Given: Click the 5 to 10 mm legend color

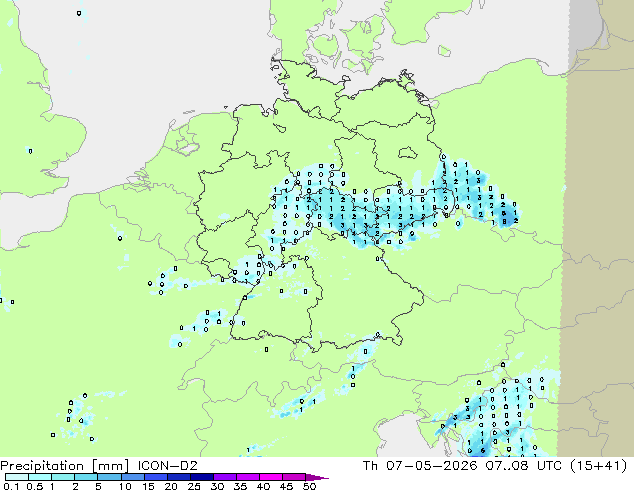Looking at the screenshot, I should [x=109, y=477].
